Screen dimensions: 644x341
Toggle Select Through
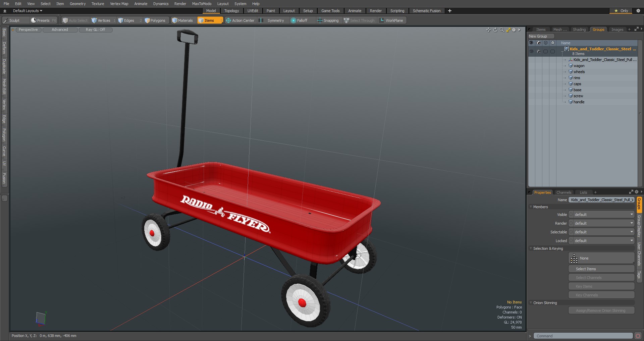click(359, 20)
